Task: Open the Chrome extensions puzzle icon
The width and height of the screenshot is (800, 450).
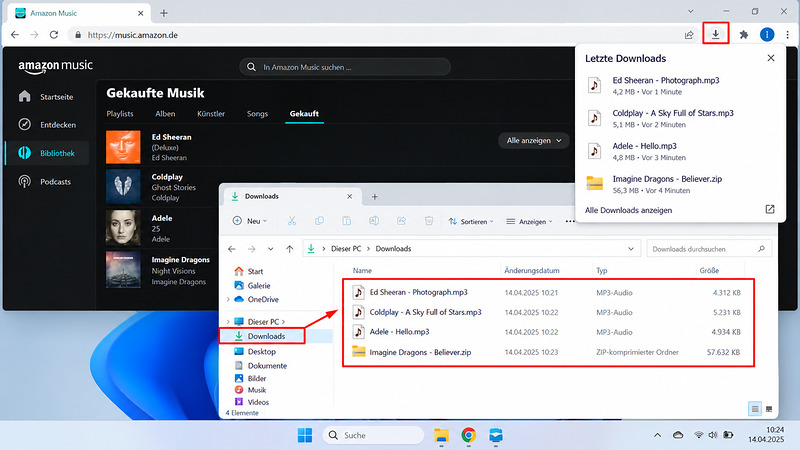Action: click(744, 35)
